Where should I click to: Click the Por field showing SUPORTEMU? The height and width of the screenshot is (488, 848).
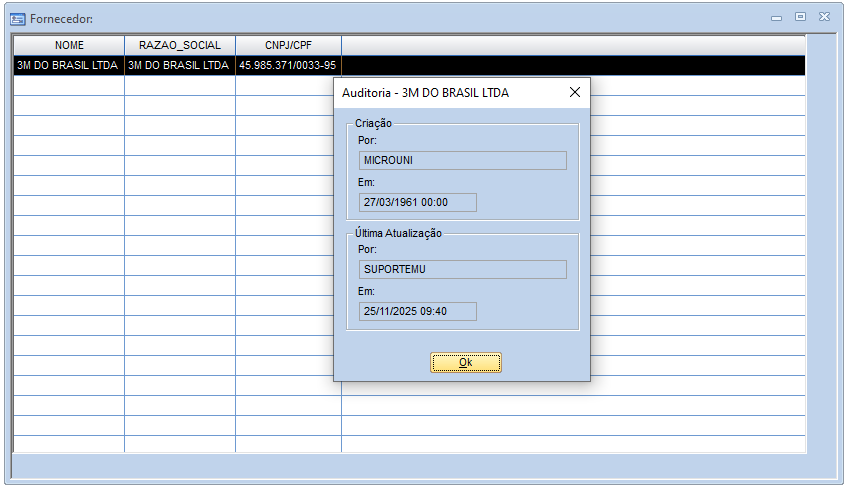coord(462,269)
